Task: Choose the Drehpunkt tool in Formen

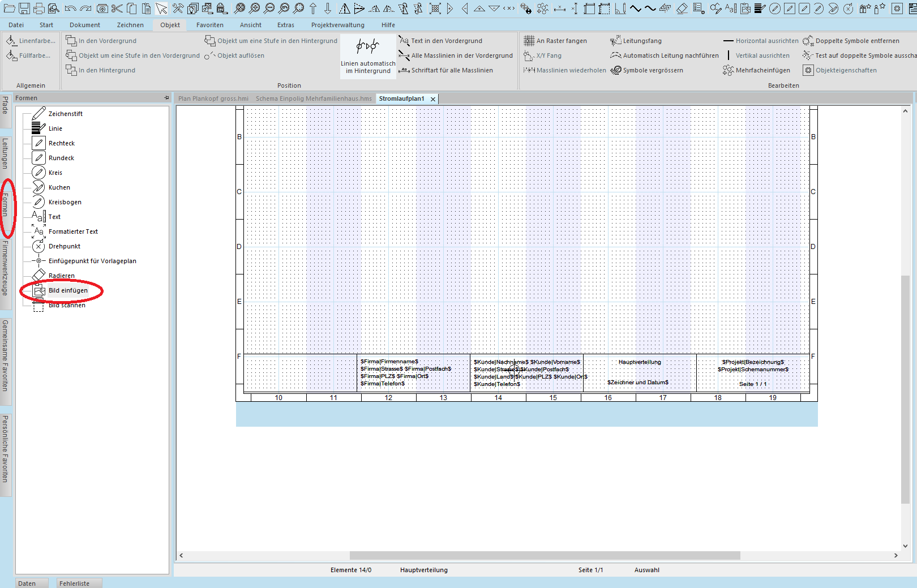Action: 64,246
